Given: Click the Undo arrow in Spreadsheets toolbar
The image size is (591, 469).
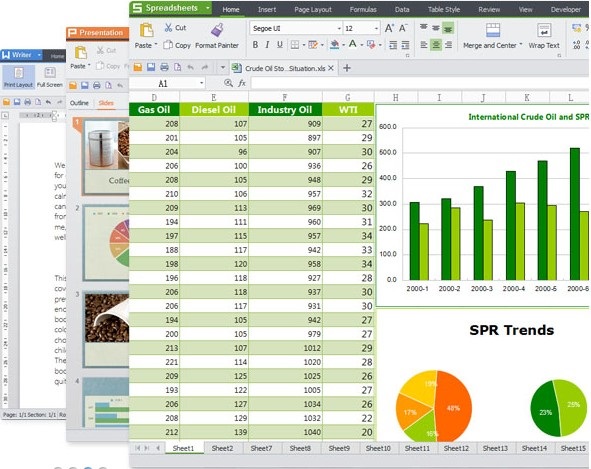Looking at the screenshot, I should tap(191, 67).
